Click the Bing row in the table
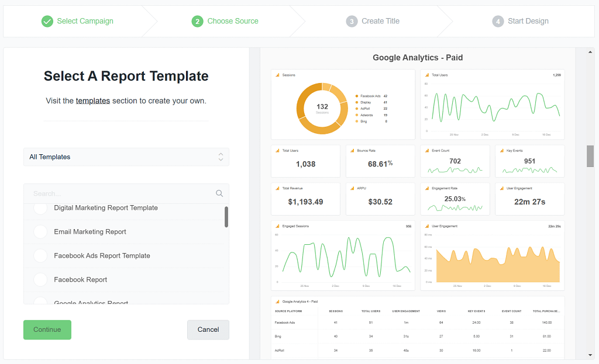 [418, 337]
